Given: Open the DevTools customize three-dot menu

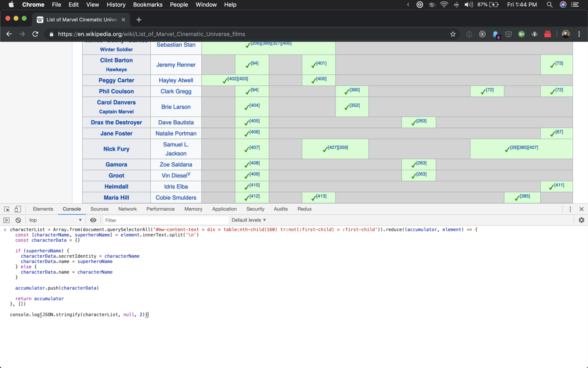Looking at the screenshot, I should 570,209.
